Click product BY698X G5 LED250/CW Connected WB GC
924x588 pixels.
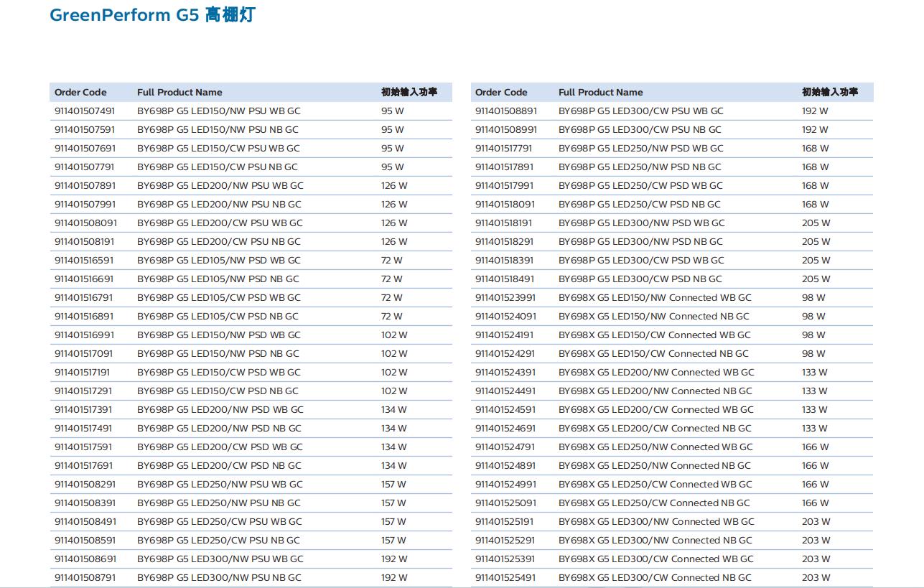click(x=655, y=485)
